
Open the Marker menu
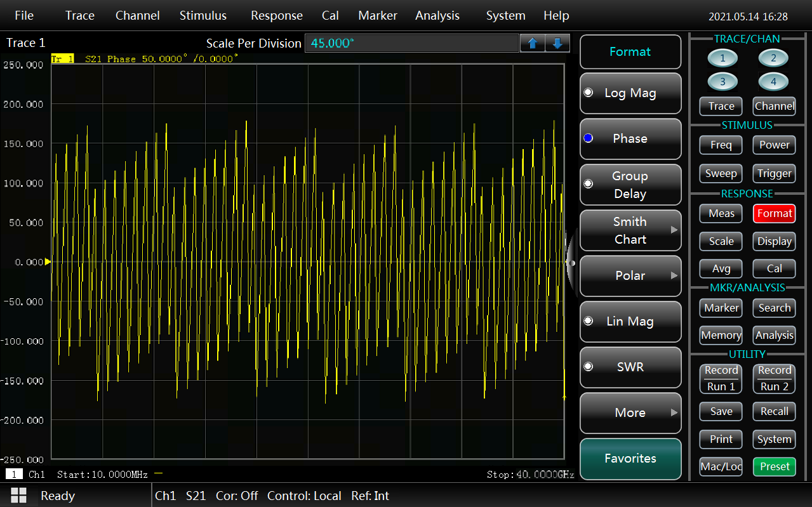coord(378,16)
